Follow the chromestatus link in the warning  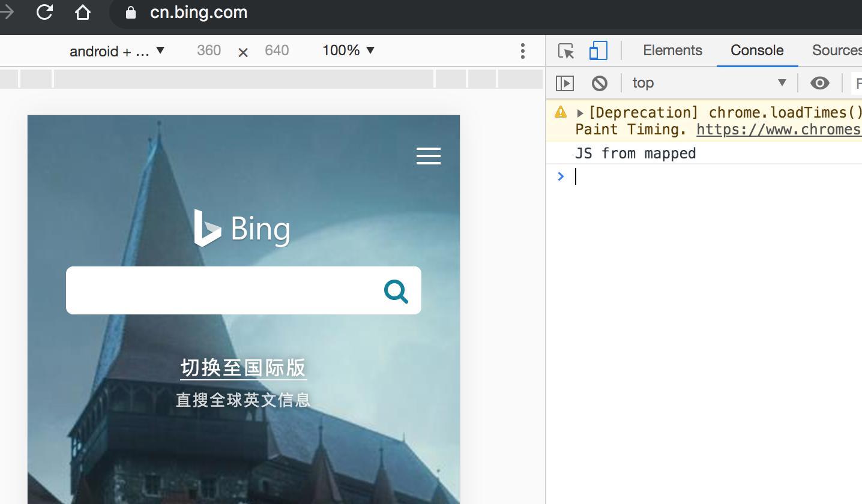point(777,129)
